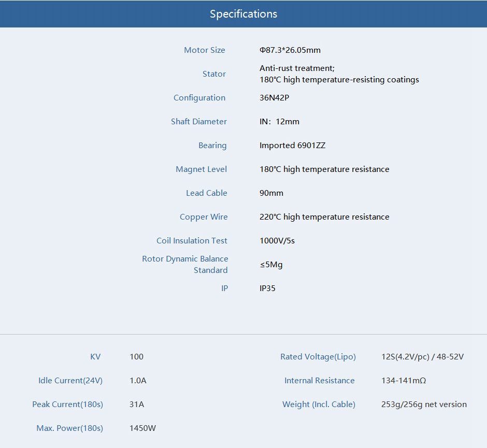Click the Rated Voltage(Lipo) label
This screenshot has height=448, width=487.
[318, 357]
